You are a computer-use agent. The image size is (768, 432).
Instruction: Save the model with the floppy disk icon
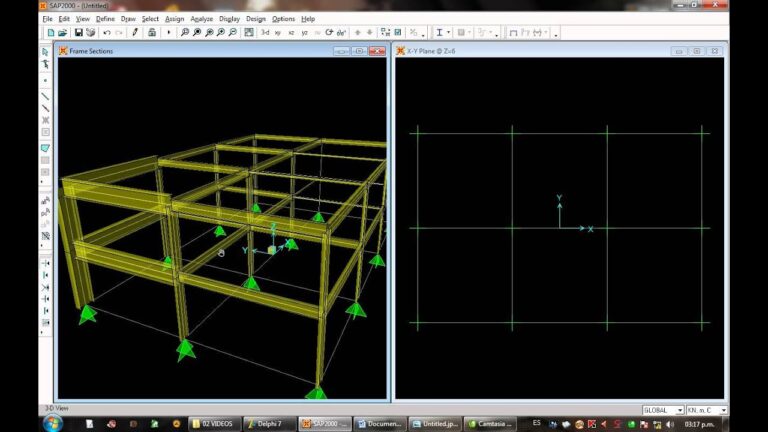(78, 33)
